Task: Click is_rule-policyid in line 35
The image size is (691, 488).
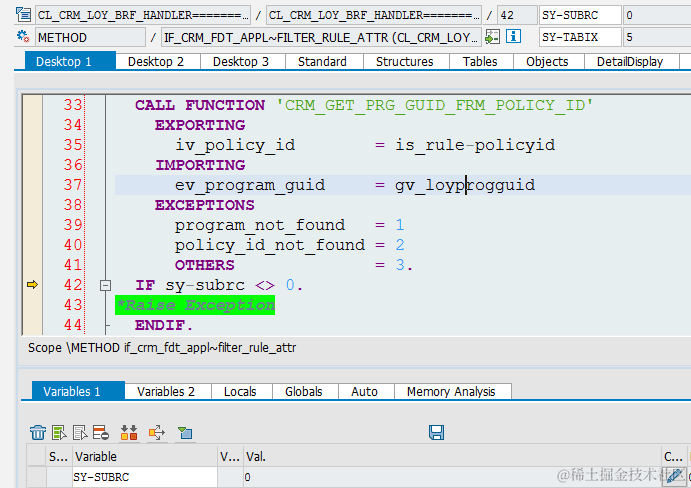Action: coord(475,145)
